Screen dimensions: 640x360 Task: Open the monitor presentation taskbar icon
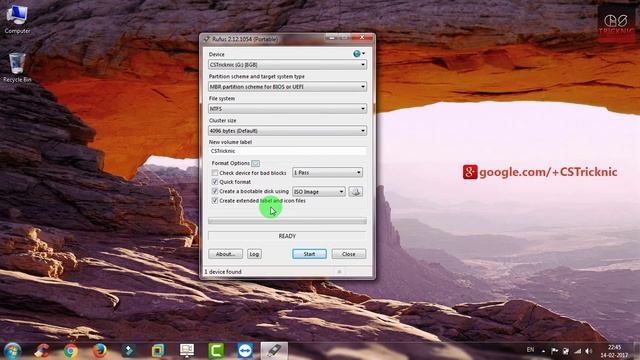pos(187,351)
